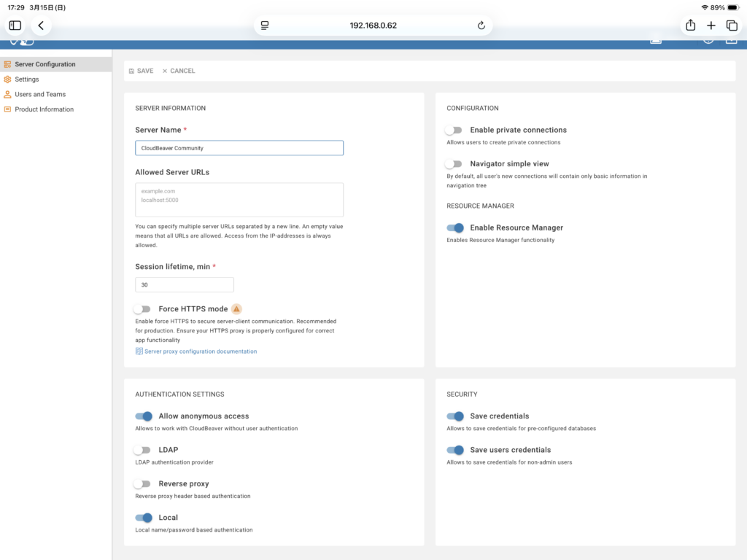Tap the reload page icon in address bar

click(481, 26)
